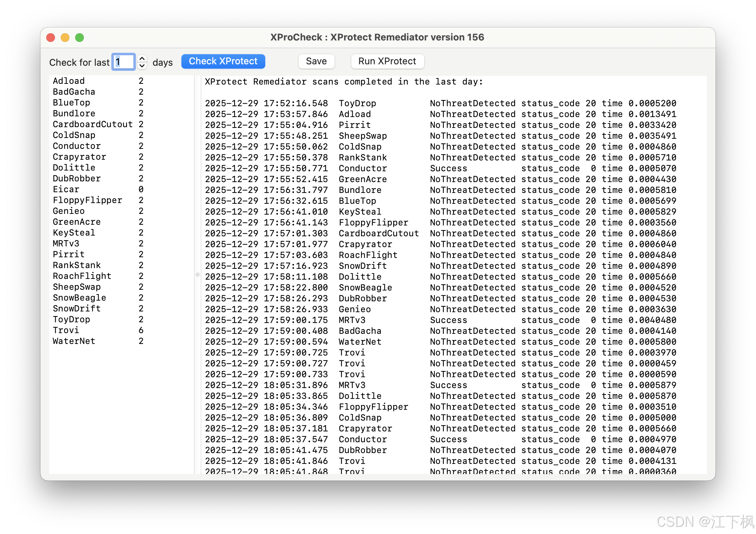This screenshot has width=756, height=534.
Task: Click the split view divider handle
Action: (197, 275)
